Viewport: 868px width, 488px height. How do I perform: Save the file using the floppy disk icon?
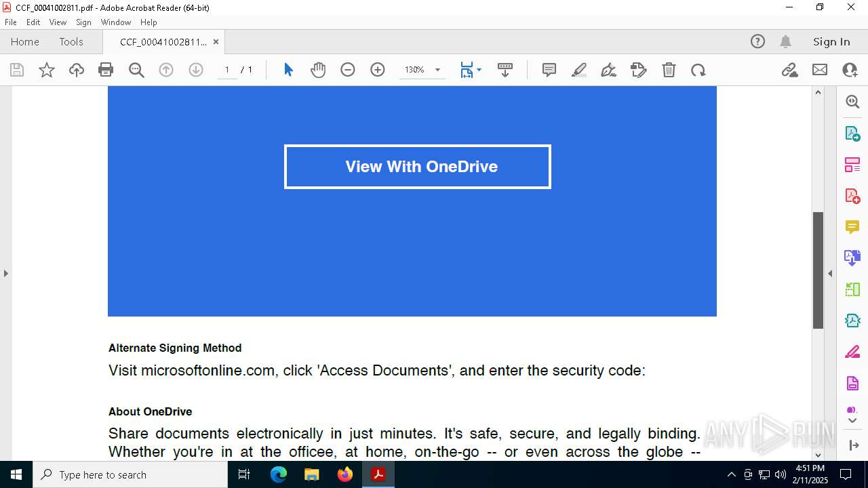(x=17, y=70)
